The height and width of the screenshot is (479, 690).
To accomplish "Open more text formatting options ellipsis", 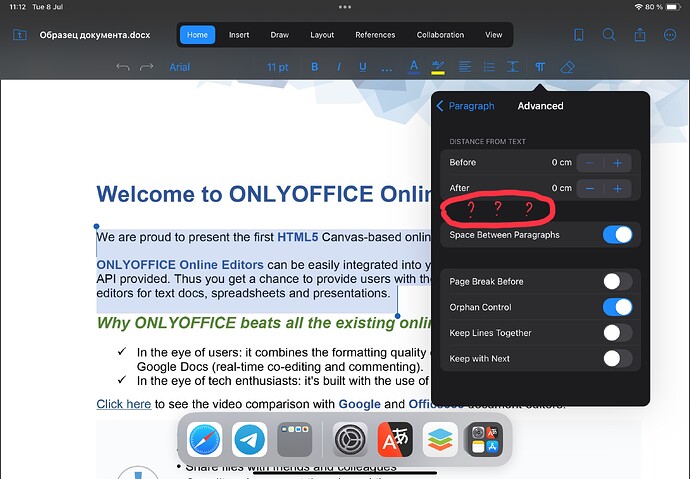I will (x=386, y=69).
